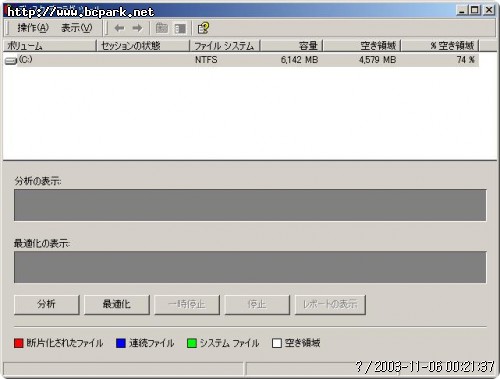Click the back arrow toolbar icon
The width and height of the screenshot is (500, 379).
pos(119,28)
